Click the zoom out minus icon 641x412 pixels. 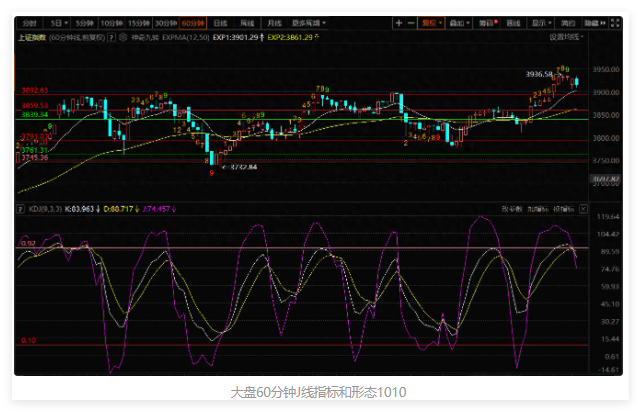click(412, 22)
